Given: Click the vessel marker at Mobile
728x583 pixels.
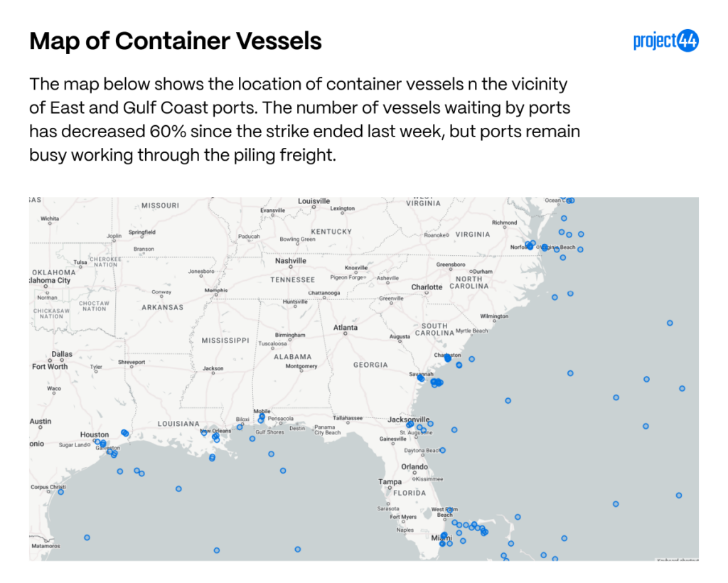Looking at the screenshot, I should click(x=262, y=417).
